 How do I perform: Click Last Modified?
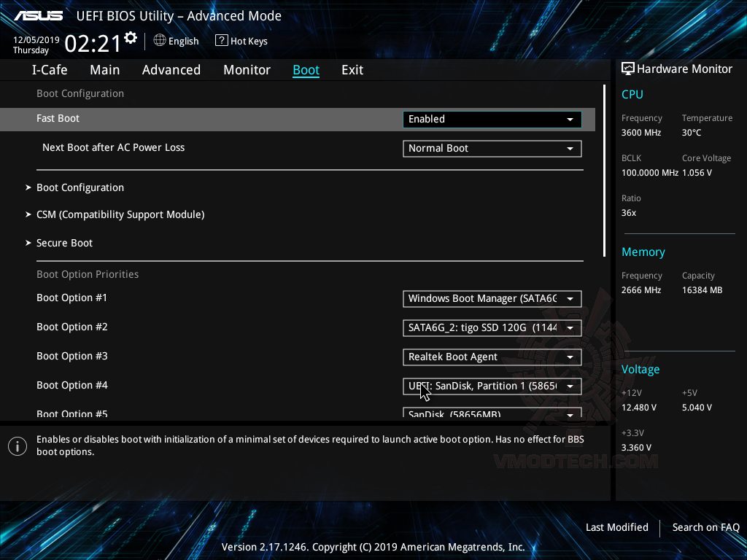click(616, 527)
